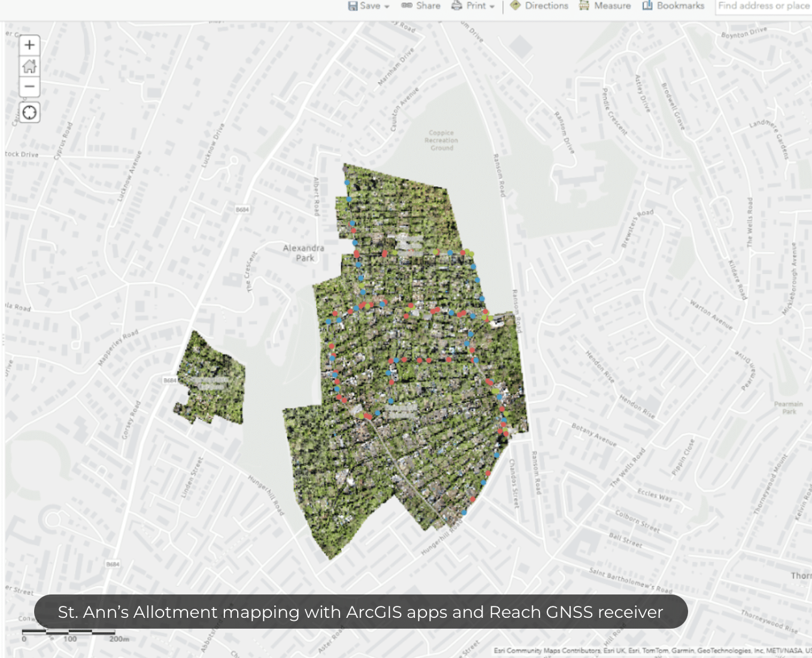Click the Mapperley Road label
Image resolution: width=812 pixels, height=658 pixels.
tap(118, 348)
